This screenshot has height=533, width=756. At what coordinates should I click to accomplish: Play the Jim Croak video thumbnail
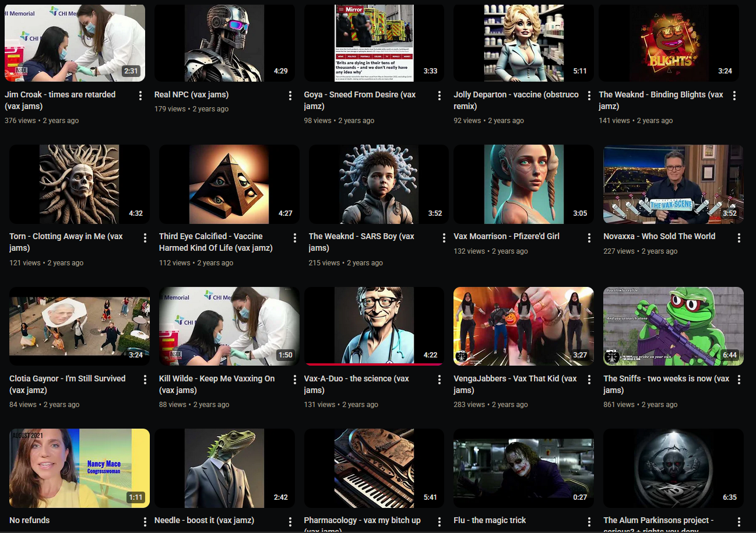coord(75,43)
